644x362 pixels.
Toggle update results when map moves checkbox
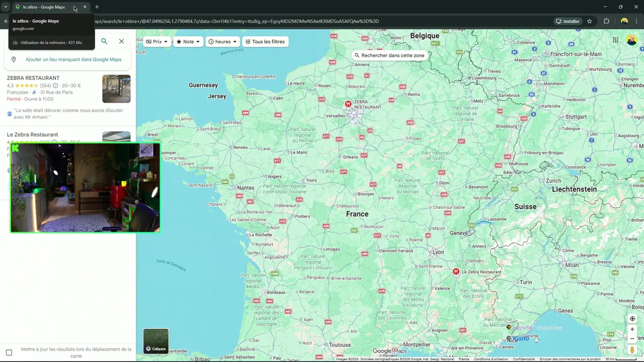tap(9, 352)
